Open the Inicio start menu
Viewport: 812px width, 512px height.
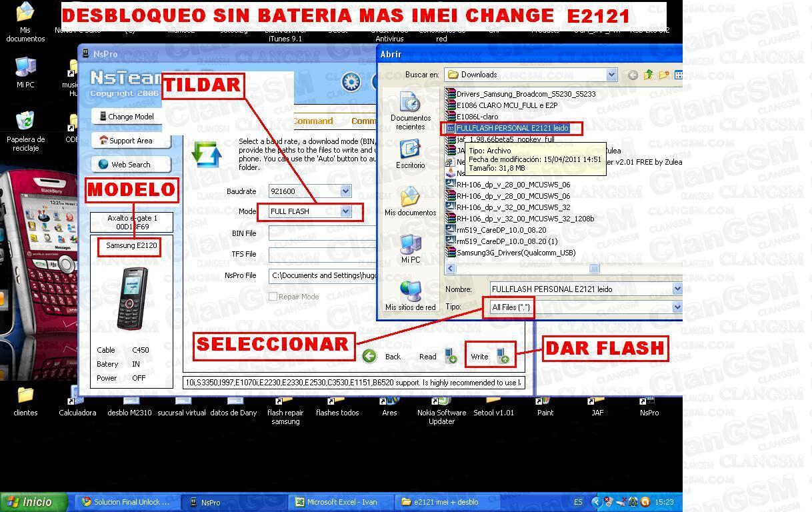point(34,502)
